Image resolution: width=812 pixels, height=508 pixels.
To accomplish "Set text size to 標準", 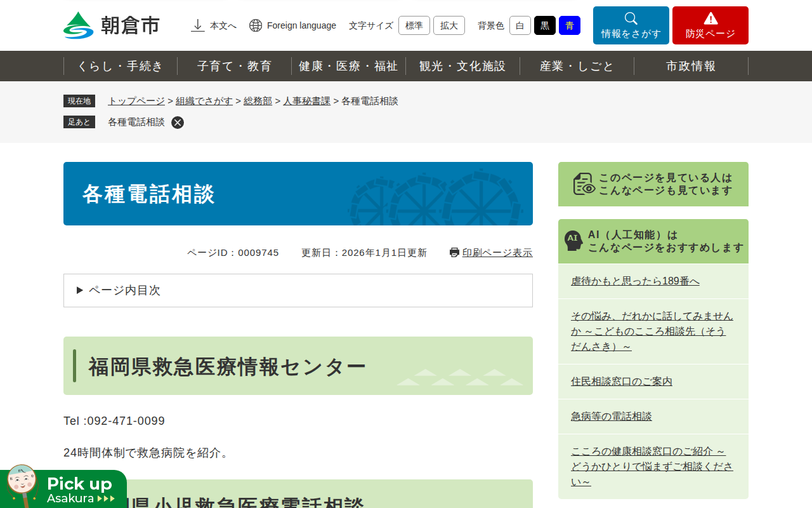I will pos(414,25).
